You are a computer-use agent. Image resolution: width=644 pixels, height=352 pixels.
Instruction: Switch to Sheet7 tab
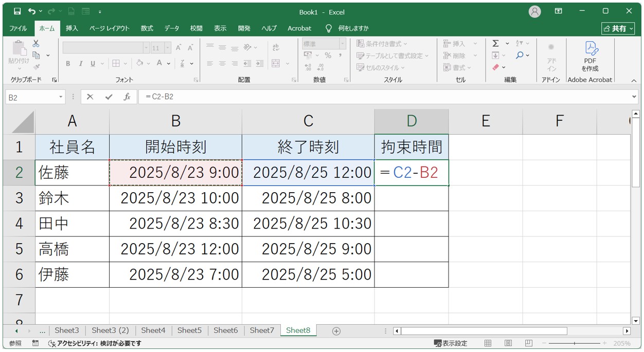[x=262, y=330]
